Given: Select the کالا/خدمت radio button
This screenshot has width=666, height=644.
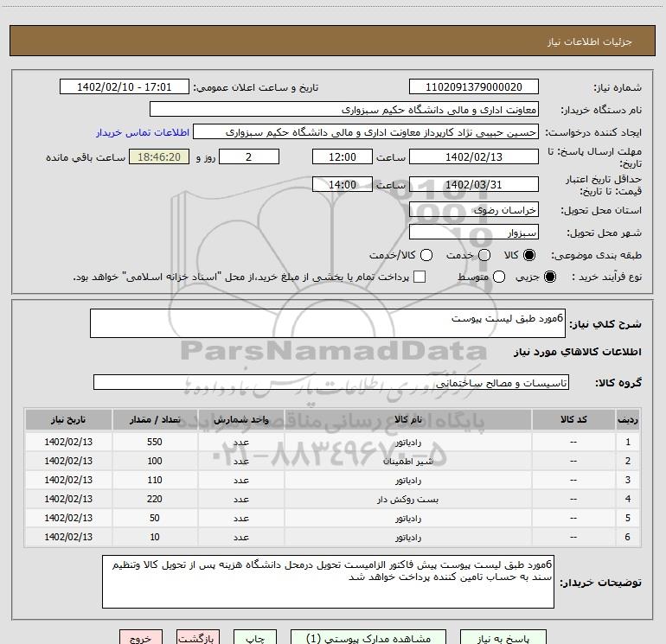Looking at the screenshot, I should pos(426,255).
